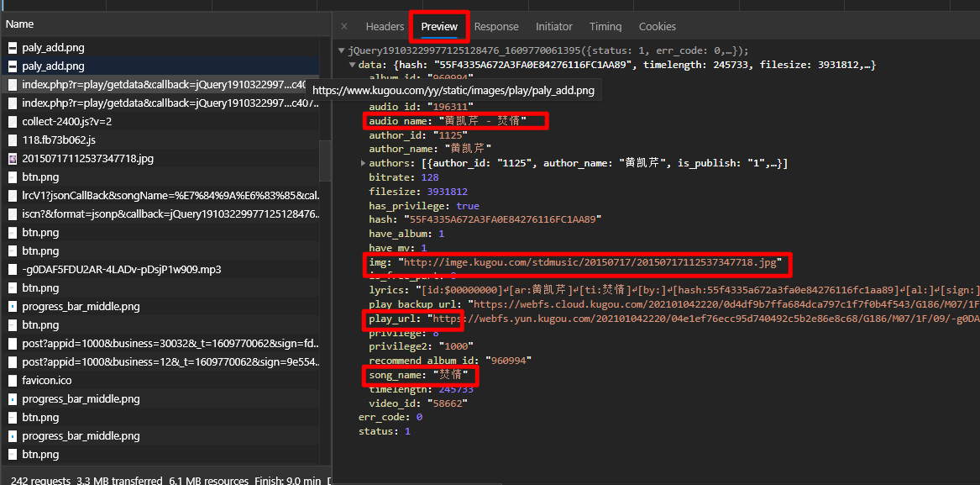Click the document icon beside the lrcV1?jsonCallBack request
980x485 pixels.
click(x=13, y=195)
